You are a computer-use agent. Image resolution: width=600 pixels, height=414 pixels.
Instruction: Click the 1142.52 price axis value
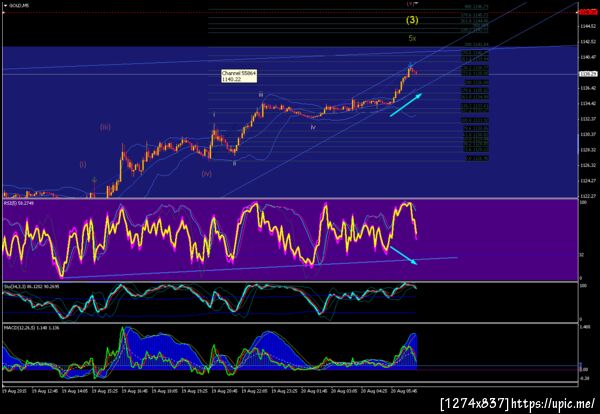point(589,41)
